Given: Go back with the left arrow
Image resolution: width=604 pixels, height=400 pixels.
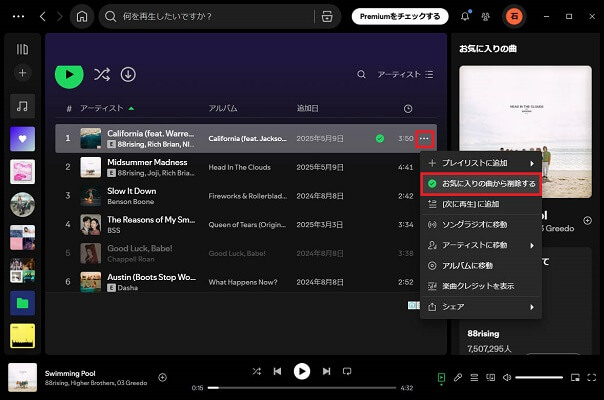Looking at the screenshot, I should 43,17.
